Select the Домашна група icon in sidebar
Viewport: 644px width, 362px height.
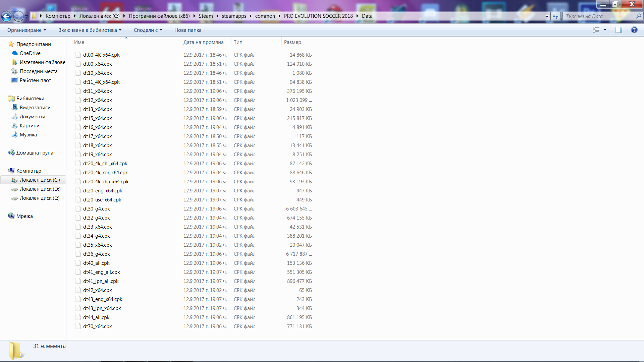[11, 153]
